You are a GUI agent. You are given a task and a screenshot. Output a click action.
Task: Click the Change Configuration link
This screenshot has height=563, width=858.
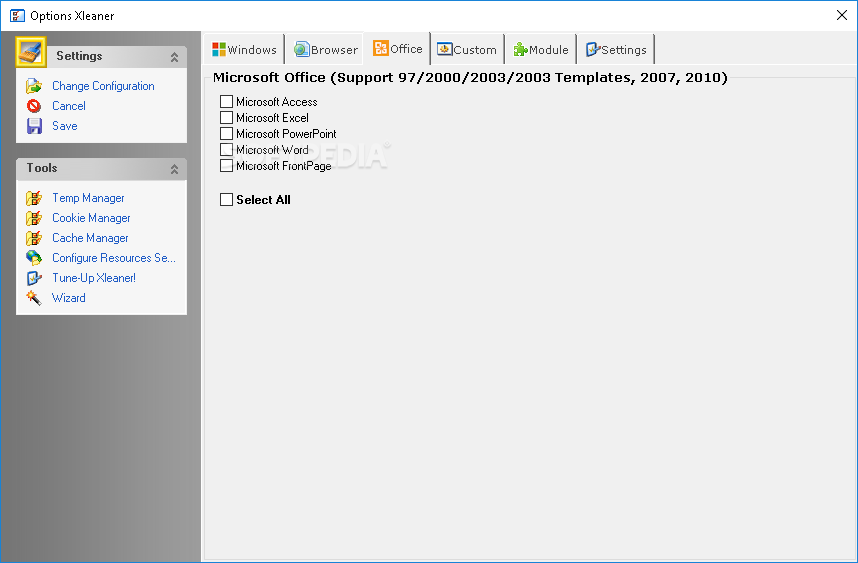click(x=103, y=86)
